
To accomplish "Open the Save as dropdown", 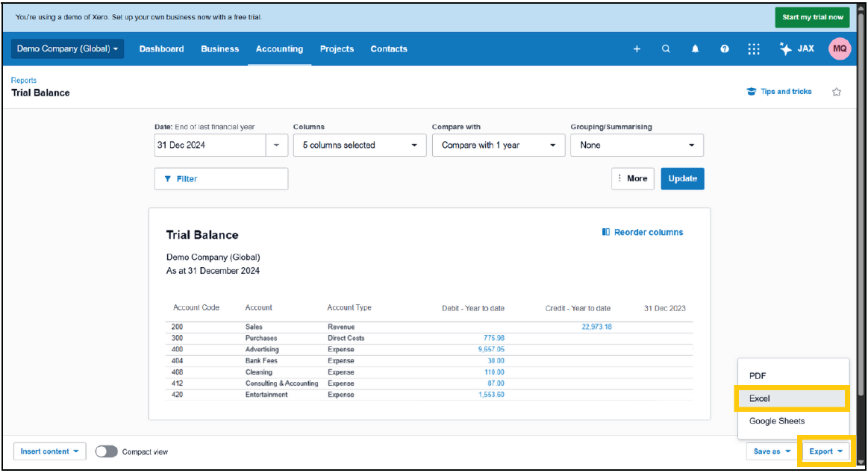I will coord(772,451).
